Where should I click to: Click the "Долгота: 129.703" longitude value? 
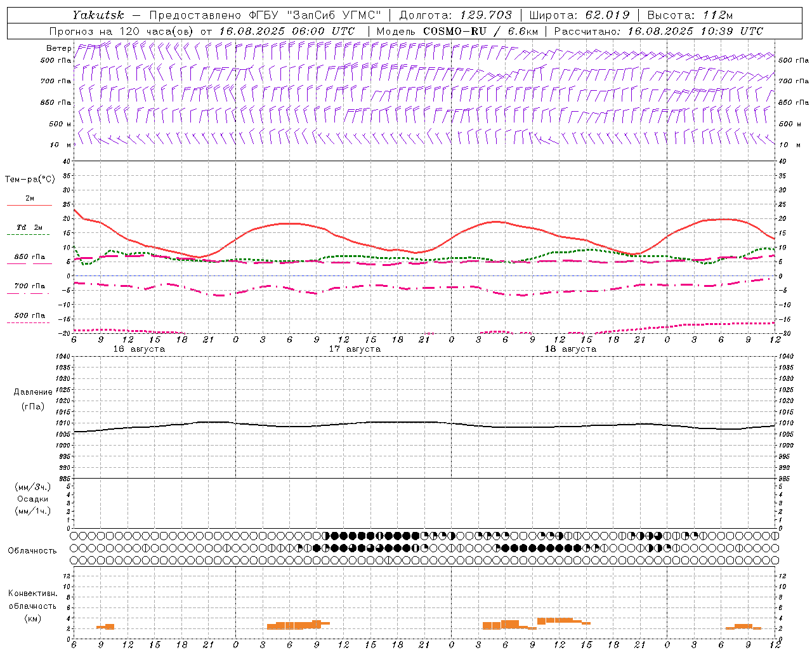pyautogui.click(x=455, y=15)
